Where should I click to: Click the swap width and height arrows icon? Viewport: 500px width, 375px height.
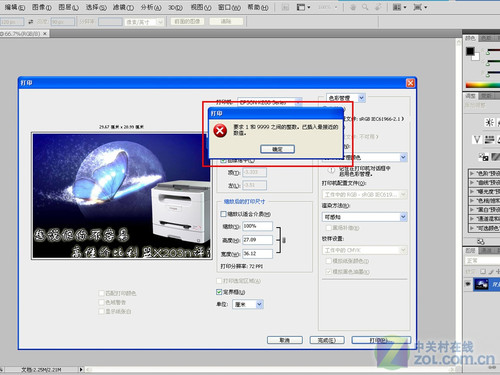click(30, 22)
